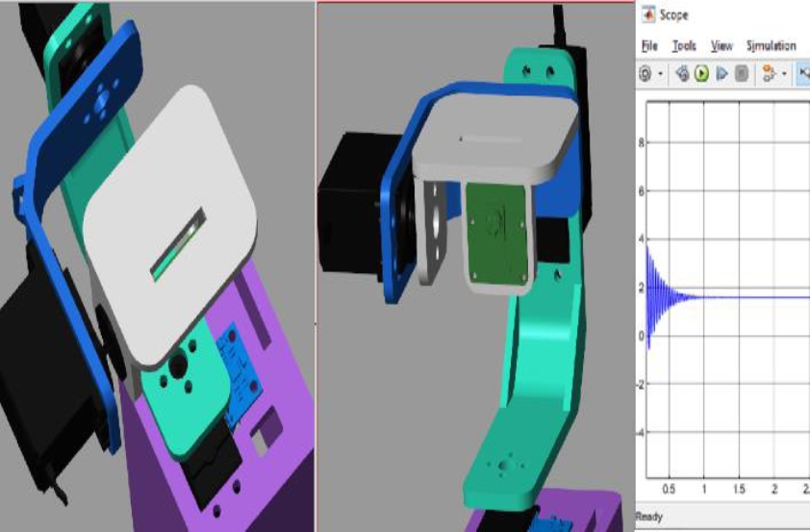Stop the simulation using Stop icon

click(x=741, y=73)
